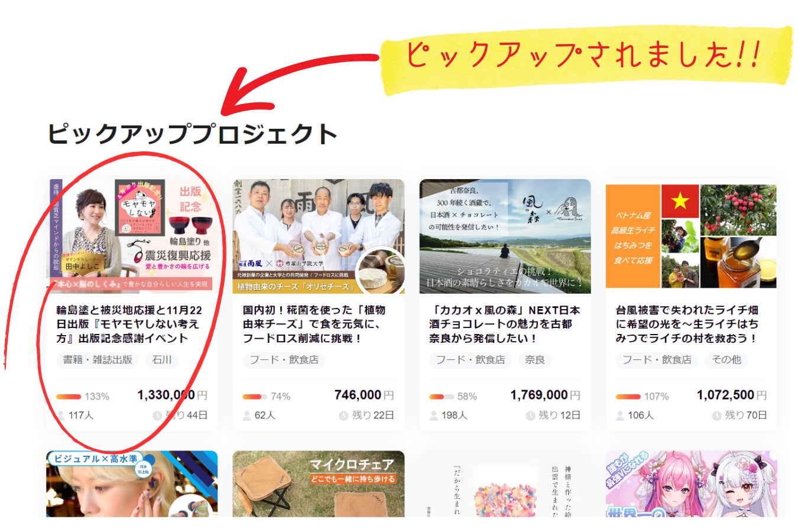Click the clock icon beside 残り12日
Screen dimensions: 798x532
(x=530, y=416)
